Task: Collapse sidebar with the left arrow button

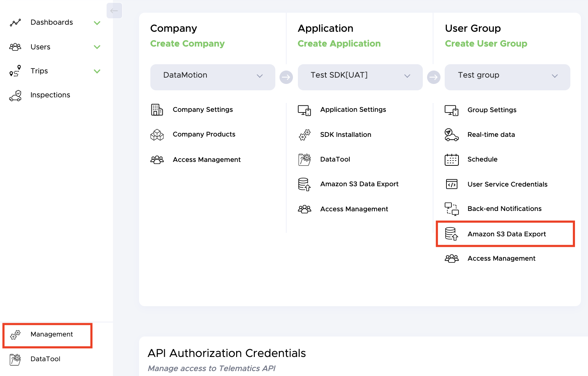Action: pyautogui.click(x=114, y=11)
